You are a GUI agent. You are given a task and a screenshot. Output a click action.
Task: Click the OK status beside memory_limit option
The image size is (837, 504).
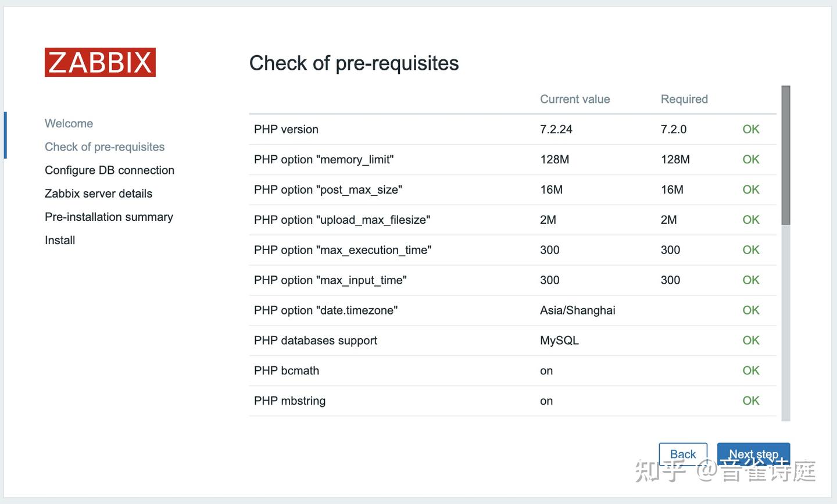pos(750,159)
